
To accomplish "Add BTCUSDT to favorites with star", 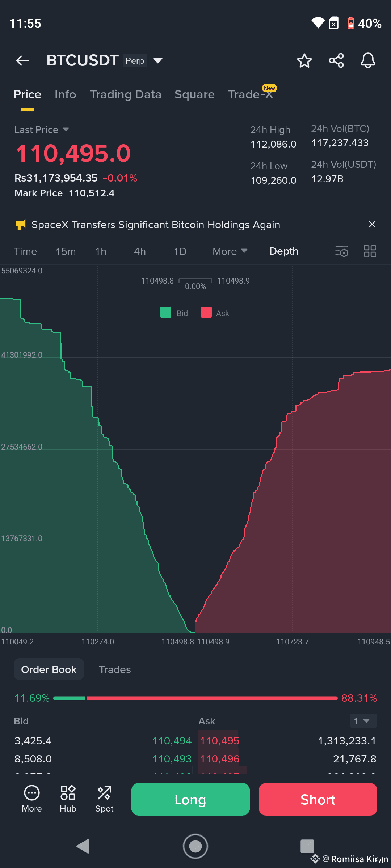I will click(304, 60).
